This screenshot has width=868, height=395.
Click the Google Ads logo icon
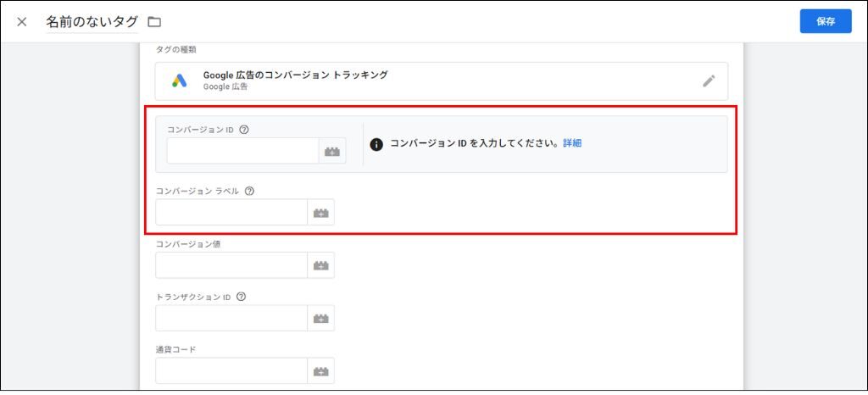pyautogui.click(x=179, y=81)
